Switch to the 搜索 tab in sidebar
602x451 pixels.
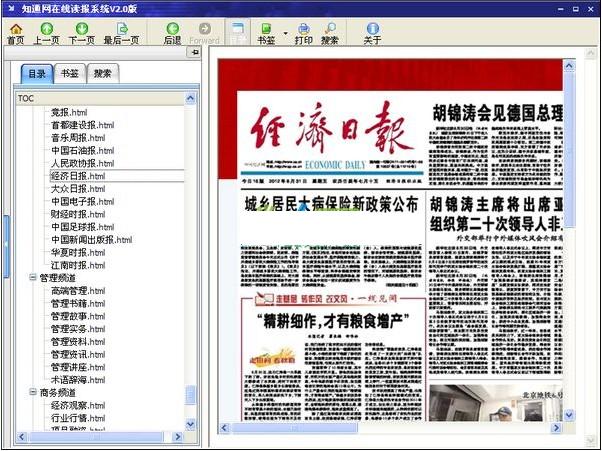click(x=102, y=73)
